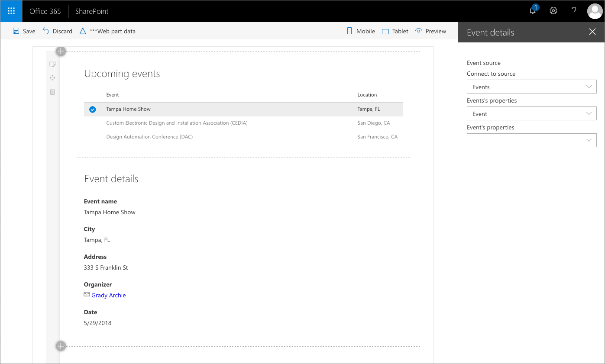Open the notifications bell icon
Image resolution: width=605 pixels, height=364 pixels.
coord(532,11)
